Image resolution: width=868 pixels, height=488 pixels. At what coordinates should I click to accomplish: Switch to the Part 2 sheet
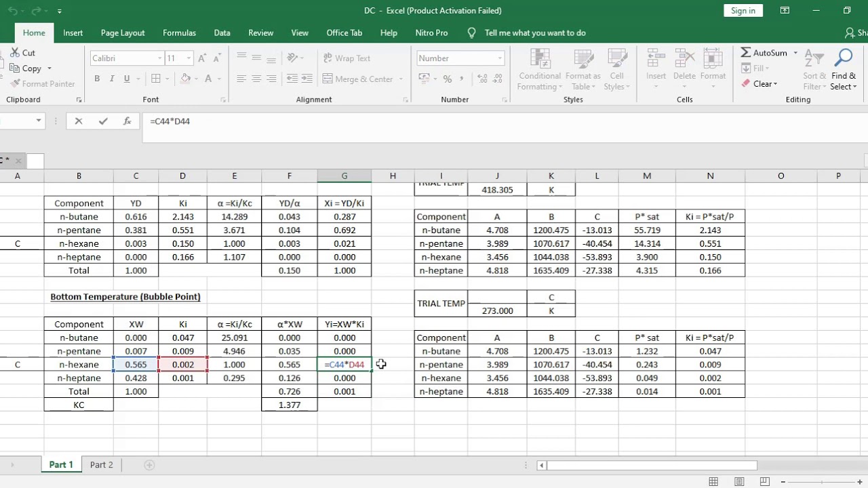pos(102,465)
